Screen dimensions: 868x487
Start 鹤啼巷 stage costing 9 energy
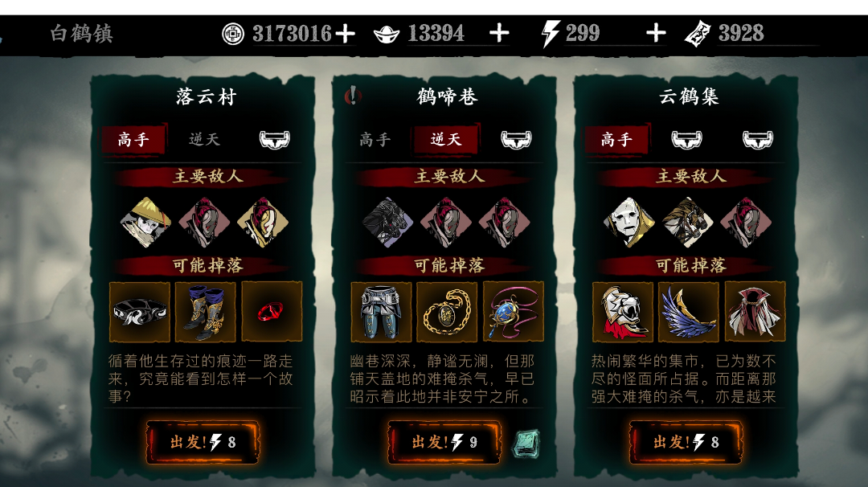[x=444, y=442]
